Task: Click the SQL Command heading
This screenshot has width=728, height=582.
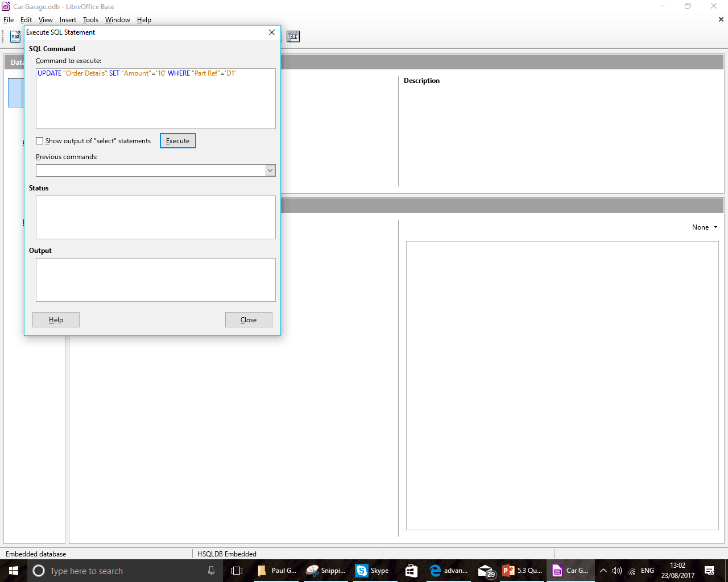Action: tap(52, 49)
